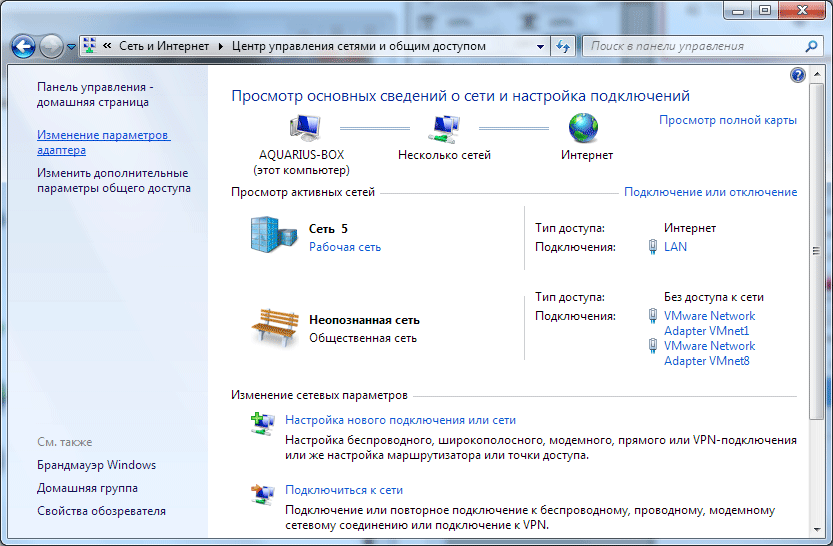Minimize the Network and Sharing Center window

click(x=738, y=10)
